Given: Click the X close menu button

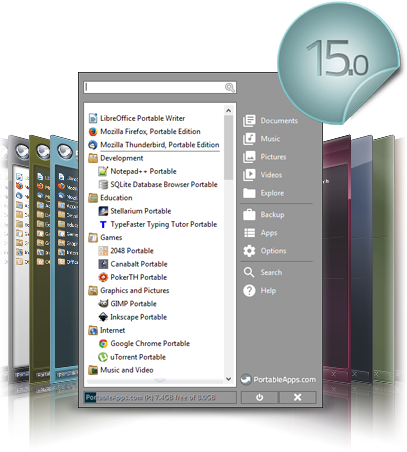Looking at the screenshot, I should [298, 397].
